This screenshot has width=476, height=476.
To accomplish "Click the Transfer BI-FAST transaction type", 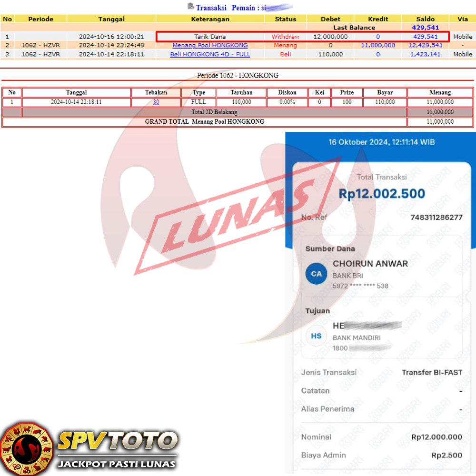I will pyautogui.click(x=432, y=373).
